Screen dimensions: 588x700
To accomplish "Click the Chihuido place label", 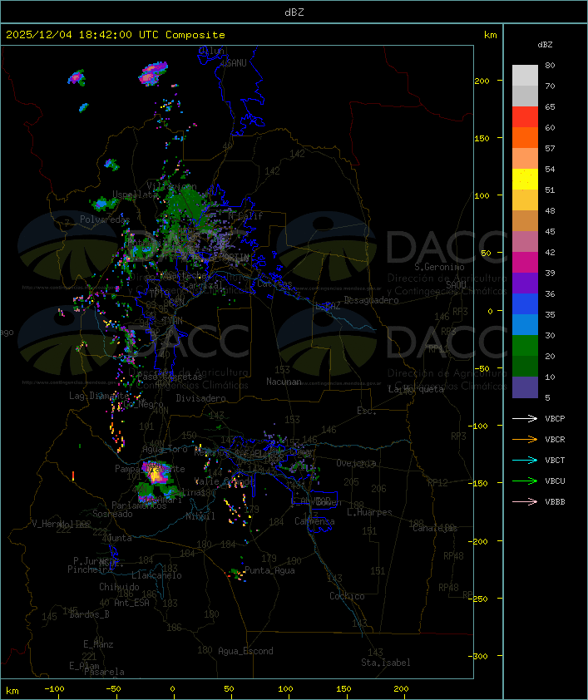I will [x=119, y=587].
